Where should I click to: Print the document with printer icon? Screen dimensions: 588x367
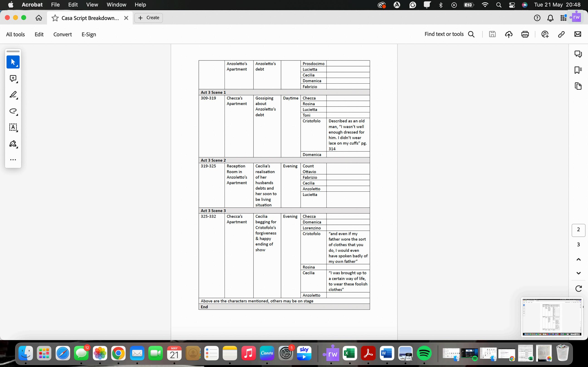coord(525,34)
